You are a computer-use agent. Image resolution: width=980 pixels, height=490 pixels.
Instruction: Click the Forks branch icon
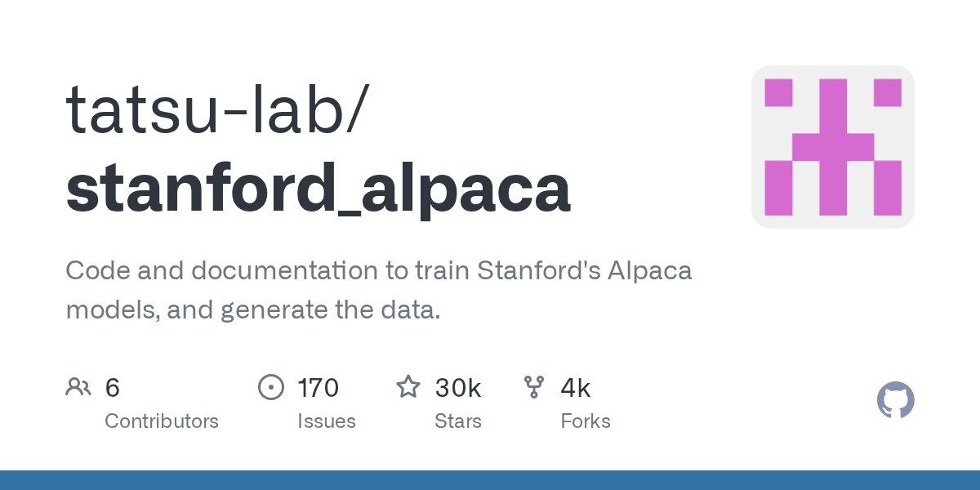(534, 386)
